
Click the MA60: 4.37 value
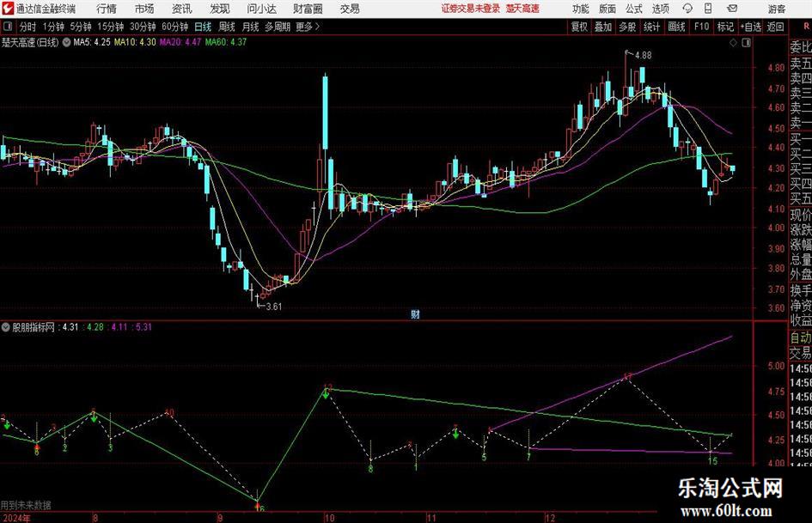click(x=226, y=42)
